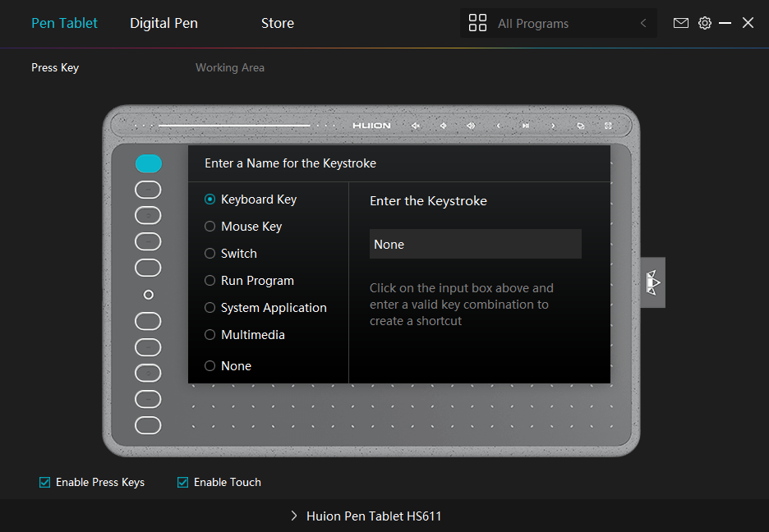Expand the device list chevron beside Huion Pen Tablet HS611
This screenshot has height=532, width=769.
294,516
